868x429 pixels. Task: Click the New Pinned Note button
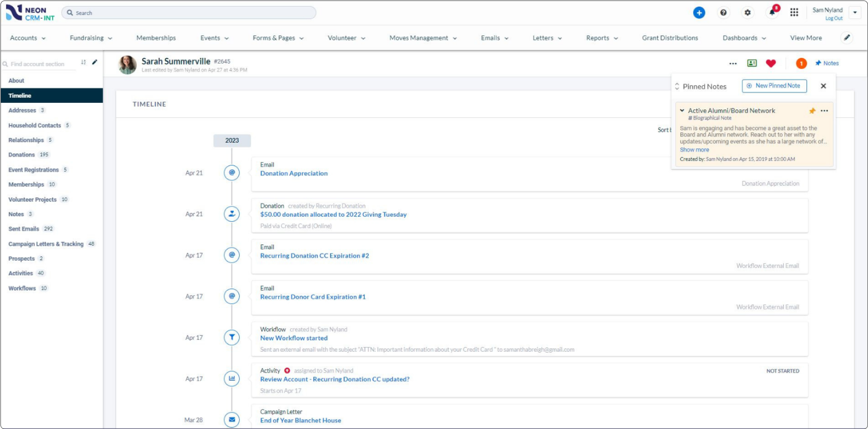774,86
